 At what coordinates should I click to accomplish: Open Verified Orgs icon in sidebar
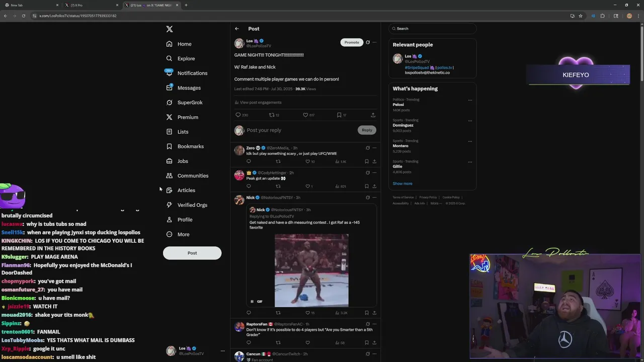[x=169, y=205]
